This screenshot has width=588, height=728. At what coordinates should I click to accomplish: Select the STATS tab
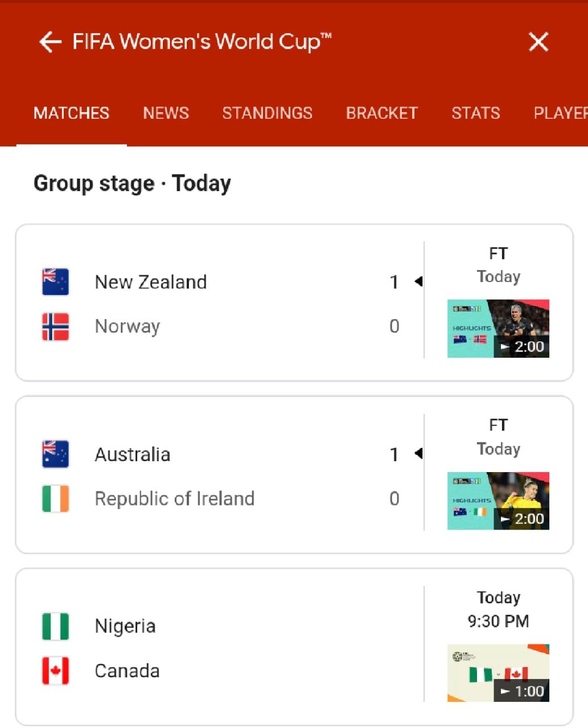click(475, 113)
